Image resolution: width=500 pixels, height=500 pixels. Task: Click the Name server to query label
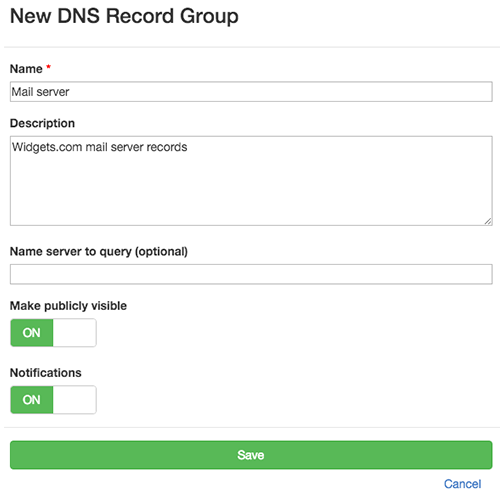pyautogui.click(x=99, y=251)
